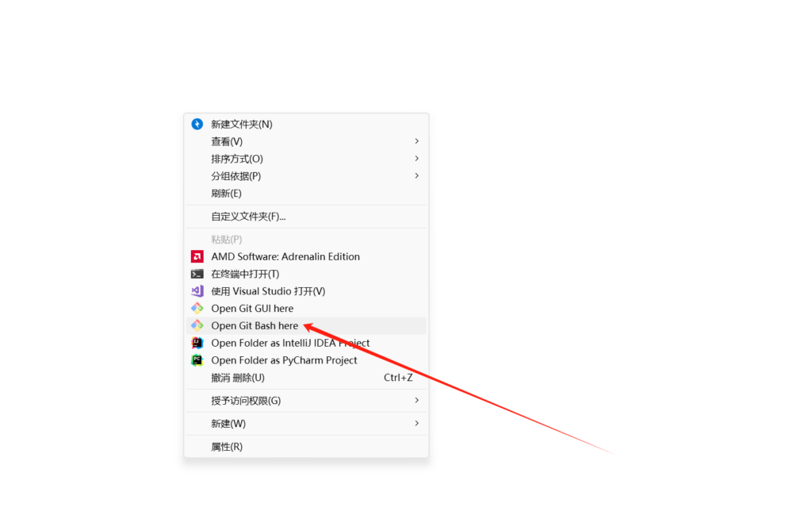Choose 撤消 删除(U) entry

tap(306, 378)
